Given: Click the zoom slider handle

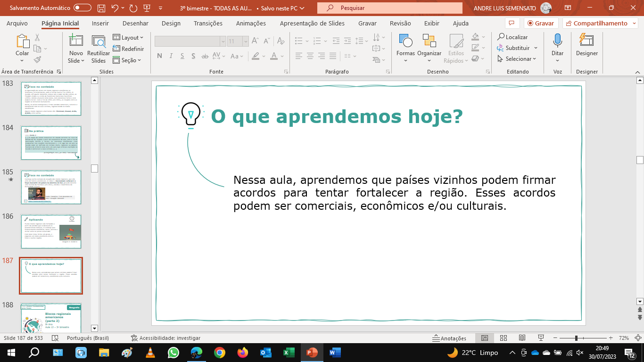Looking at the screenshot, I should 576,338.
